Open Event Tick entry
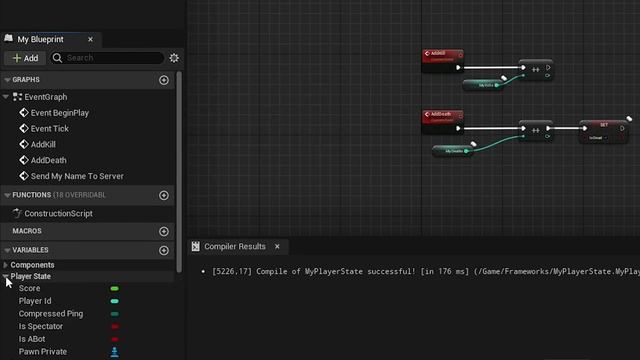 pyautogui.click(x=50, y=129)
